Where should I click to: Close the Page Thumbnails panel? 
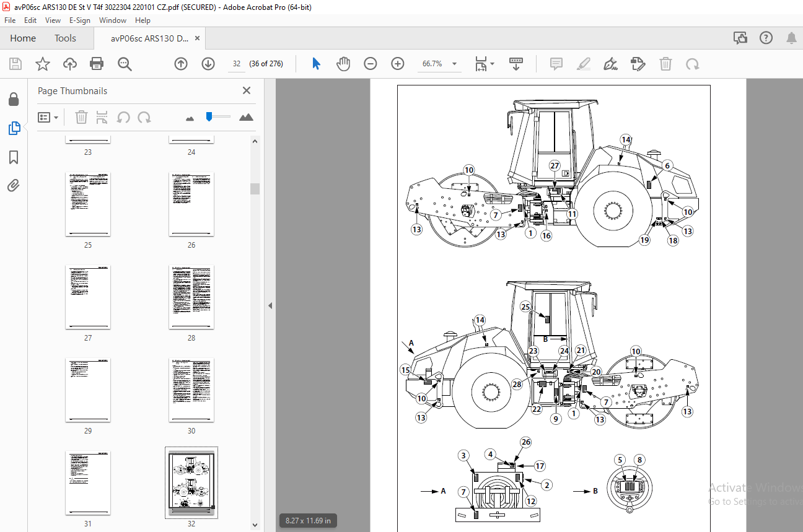click(x=247, y=90)
